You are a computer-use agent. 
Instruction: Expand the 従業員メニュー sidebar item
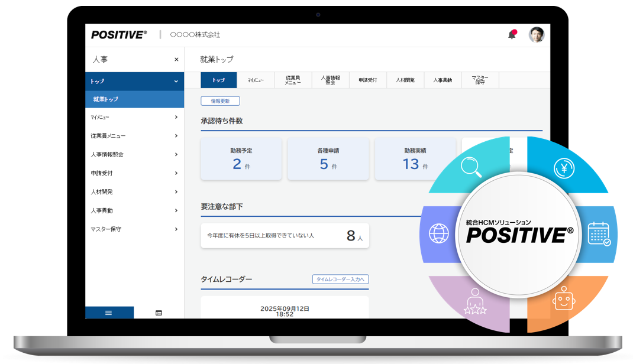coord(176,136)
